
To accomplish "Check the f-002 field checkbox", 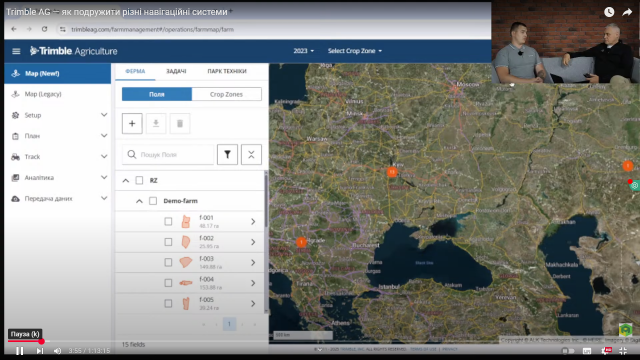I will [168, 242].
